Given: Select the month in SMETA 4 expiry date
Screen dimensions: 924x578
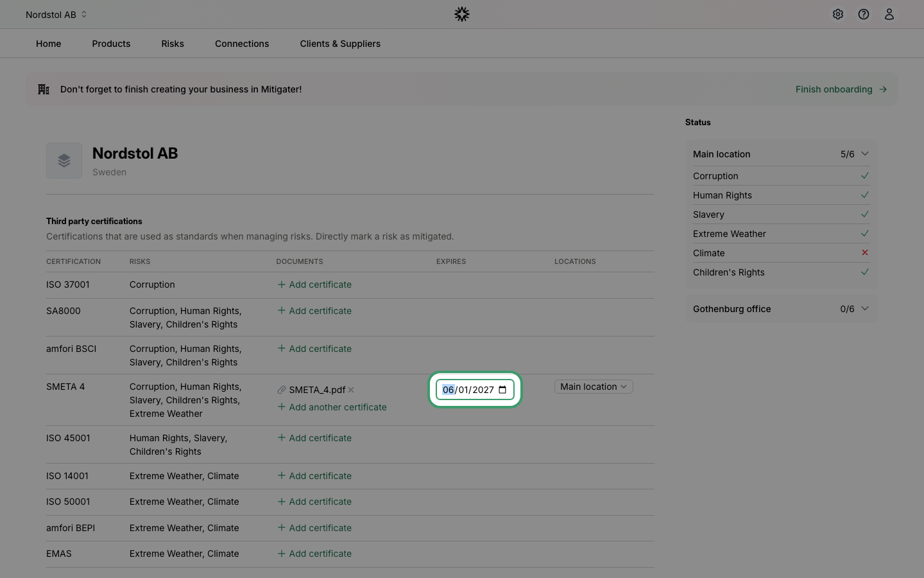Looking at the screenshot, I should [449, 390].
